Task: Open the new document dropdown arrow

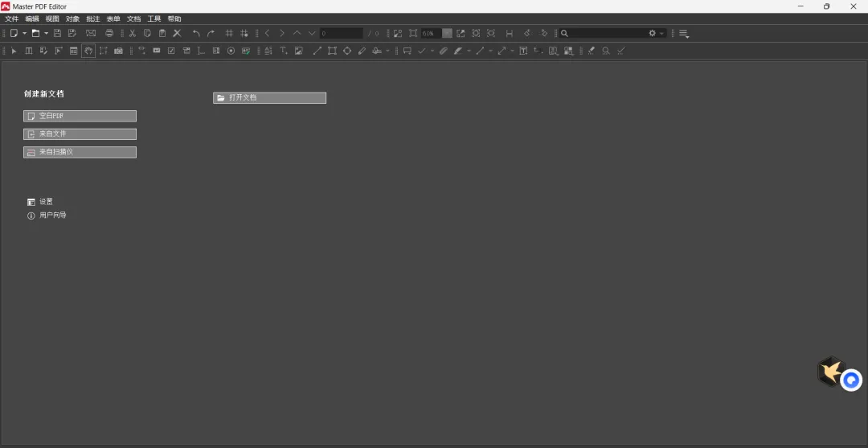Action: pyautogui.click(x=24, y=33)
